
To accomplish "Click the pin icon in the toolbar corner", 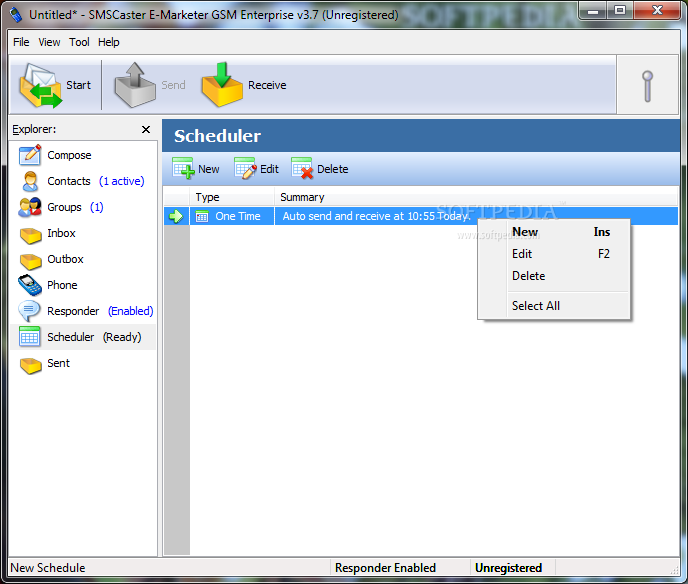I will (x=647, y=86).
